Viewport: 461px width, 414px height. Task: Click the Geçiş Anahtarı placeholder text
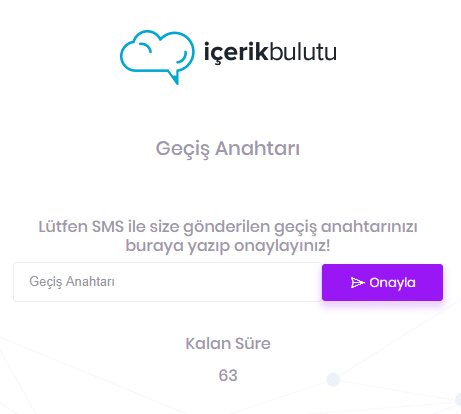pyautogui.click(x=72, y=282)
